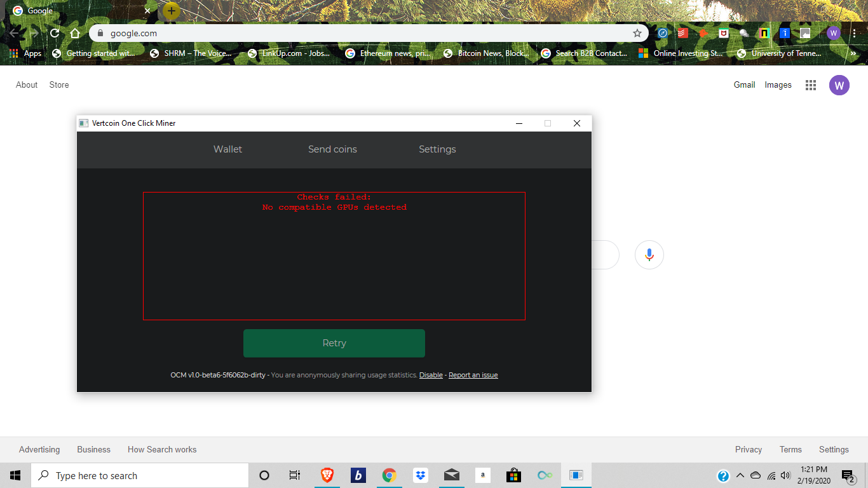Expand hidden icons in the system tray
The image size is (868, 488).
coord(740,475)
